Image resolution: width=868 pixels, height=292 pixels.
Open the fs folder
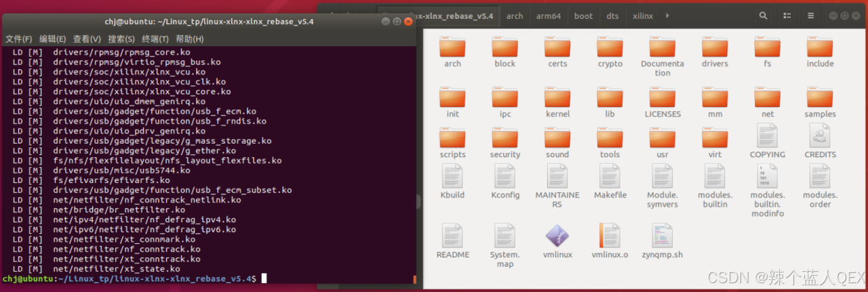click(768, 52)
